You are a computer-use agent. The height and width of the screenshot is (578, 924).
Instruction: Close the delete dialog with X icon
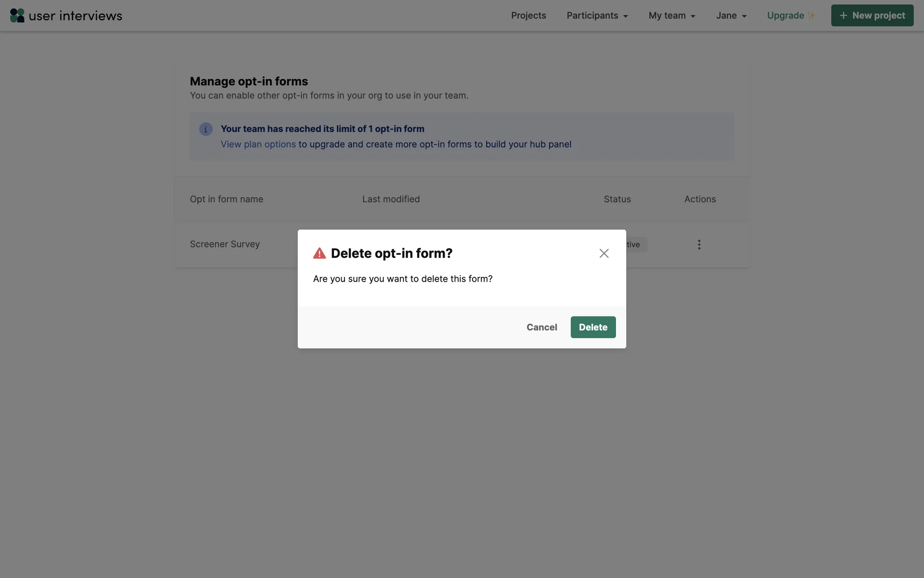coord(604,253)
